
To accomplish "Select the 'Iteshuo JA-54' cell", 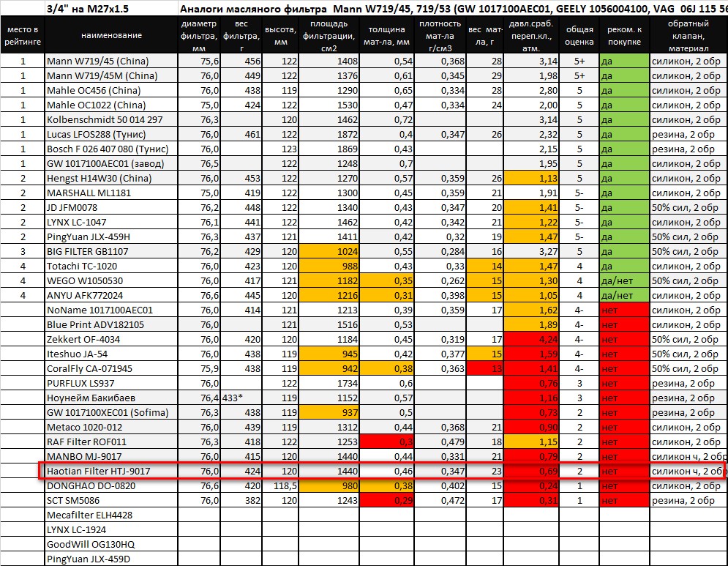I will pos(111,354).
